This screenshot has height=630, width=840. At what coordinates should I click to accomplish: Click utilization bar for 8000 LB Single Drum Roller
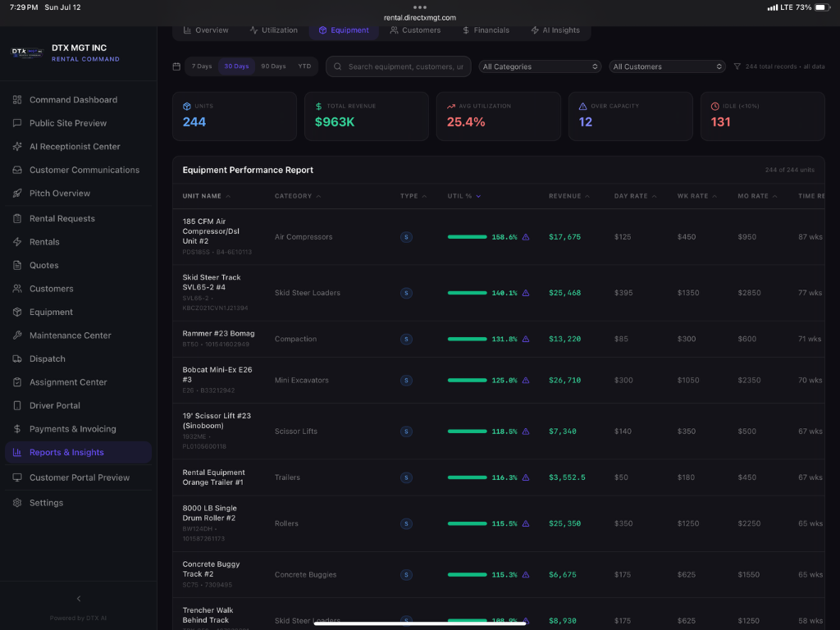(467, 524)
